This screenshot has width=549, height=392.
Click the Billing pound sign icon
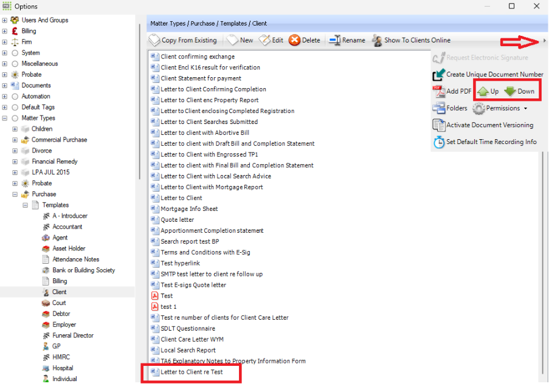coord(15,31)
